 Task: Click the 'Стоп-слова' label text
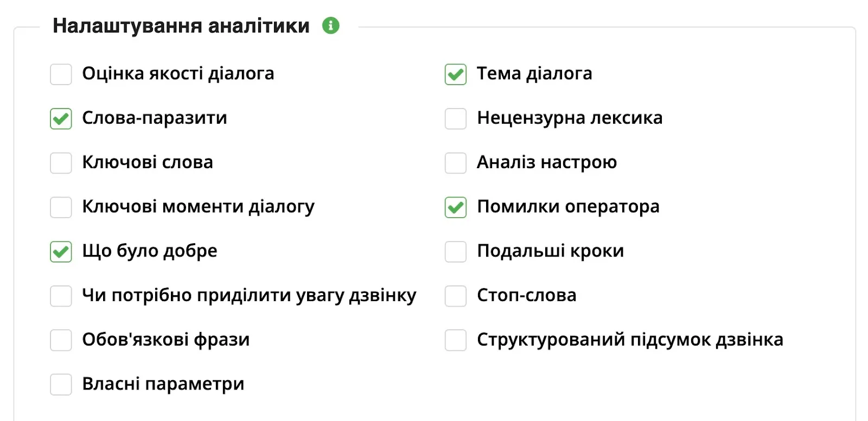[526, 296]
